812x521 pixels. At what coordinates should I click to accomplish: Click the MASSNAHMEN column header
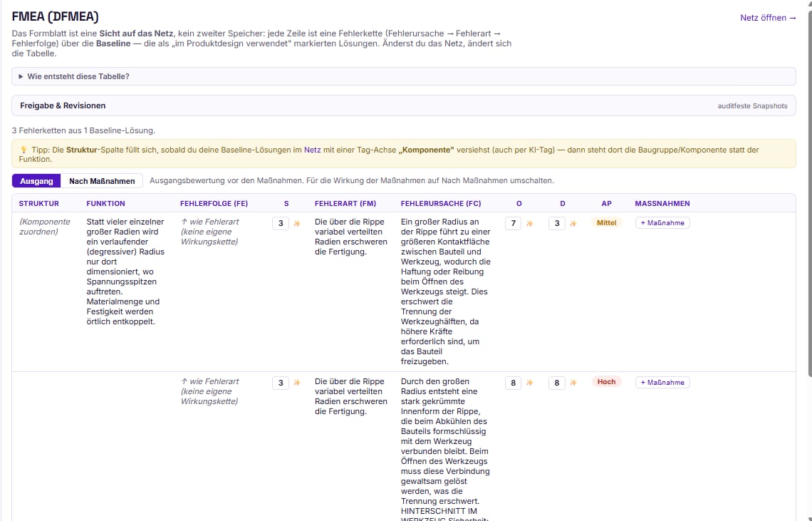[x=662, y=204]
